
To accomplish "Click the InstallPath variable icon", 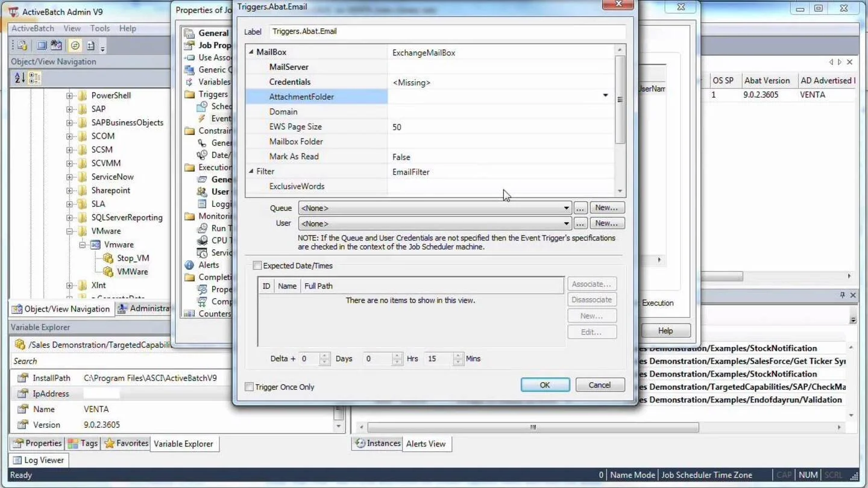I will [23, 378].
